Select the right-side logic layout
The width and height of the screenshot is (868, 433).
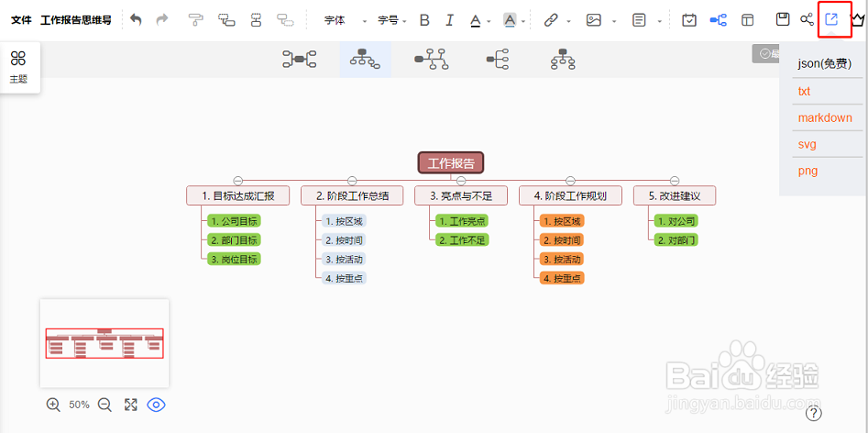[498, 60]
